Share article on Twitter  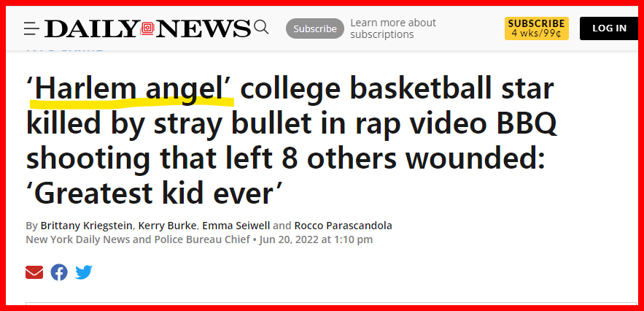pos(84,272)
